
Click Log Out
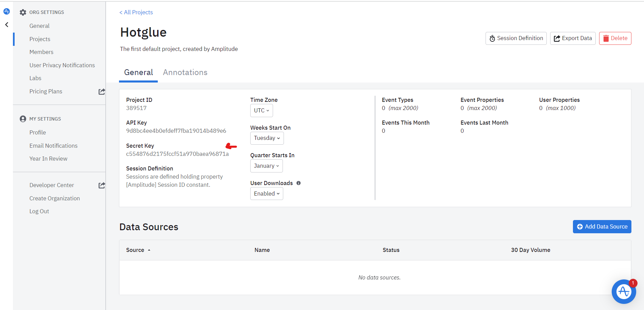pyautogui.click(x=39, y=211)
